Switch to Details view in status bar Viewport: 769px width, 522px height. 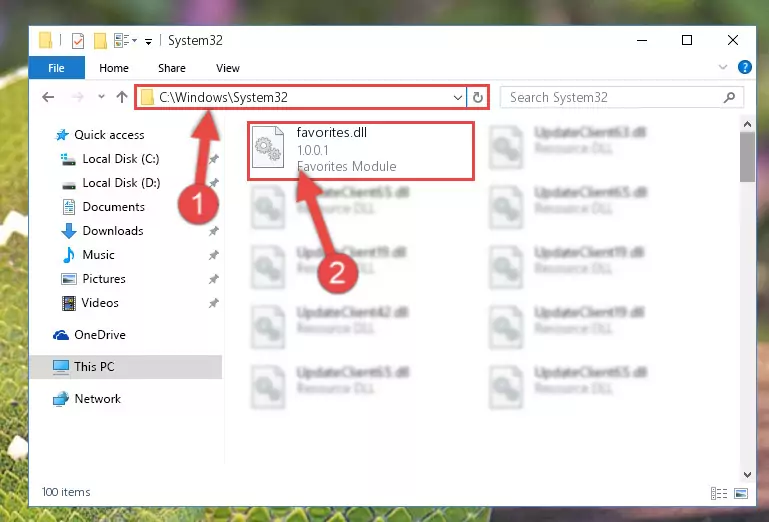[719, 493]
